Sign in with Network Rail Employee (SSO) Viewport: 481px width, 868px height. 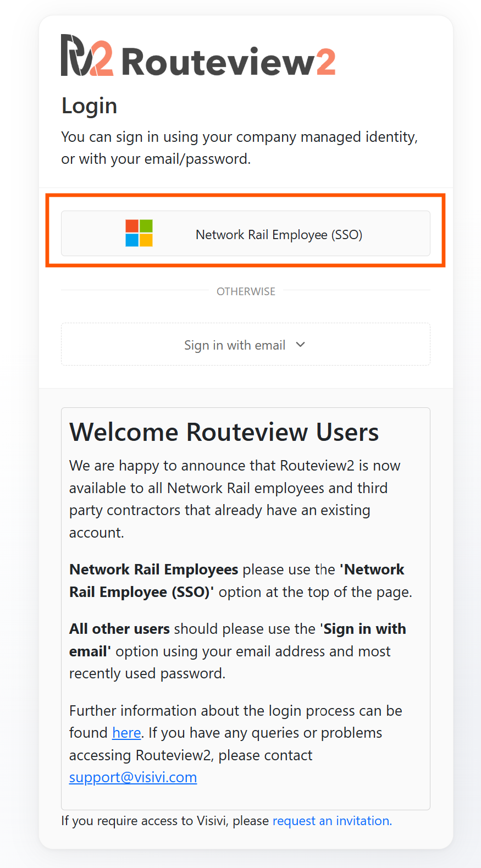[246, 234]
